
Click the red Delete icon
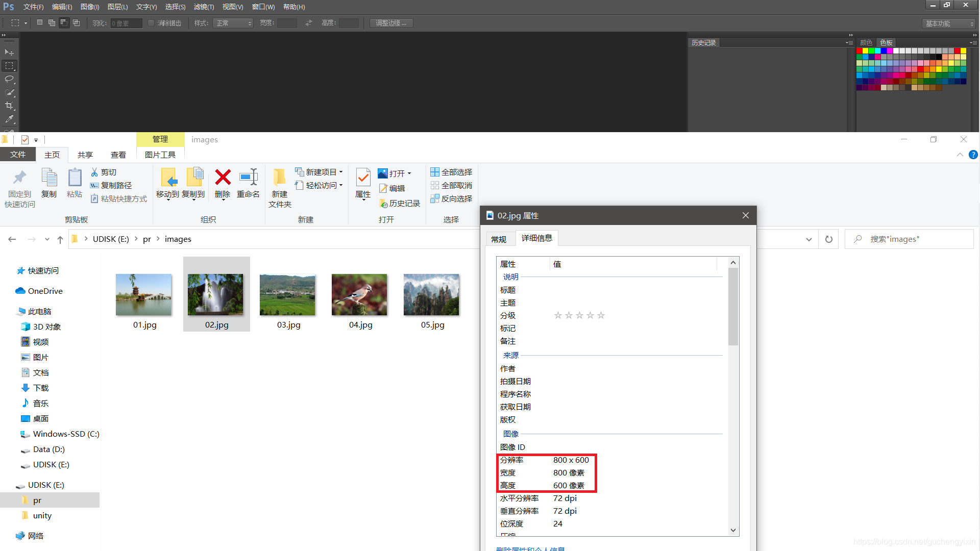click(x=223, y=178)
